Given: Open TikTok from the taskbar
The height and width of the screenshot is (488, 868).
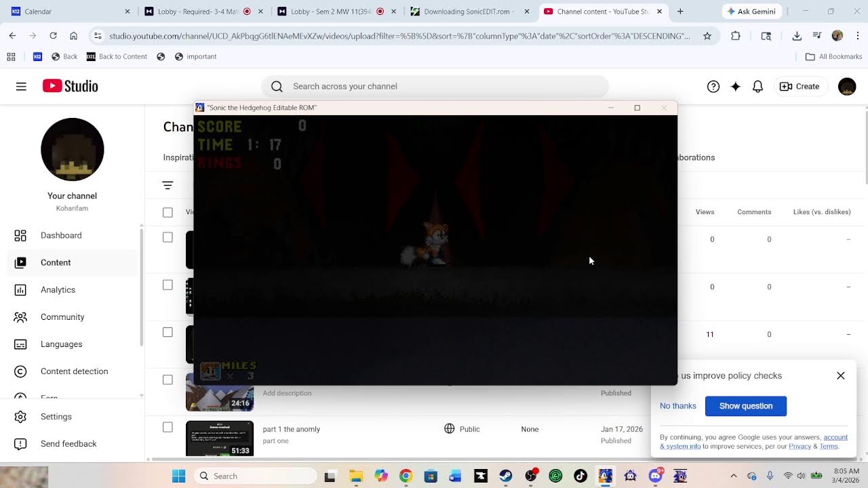Looking at the screenshot, I should (580, 476).
